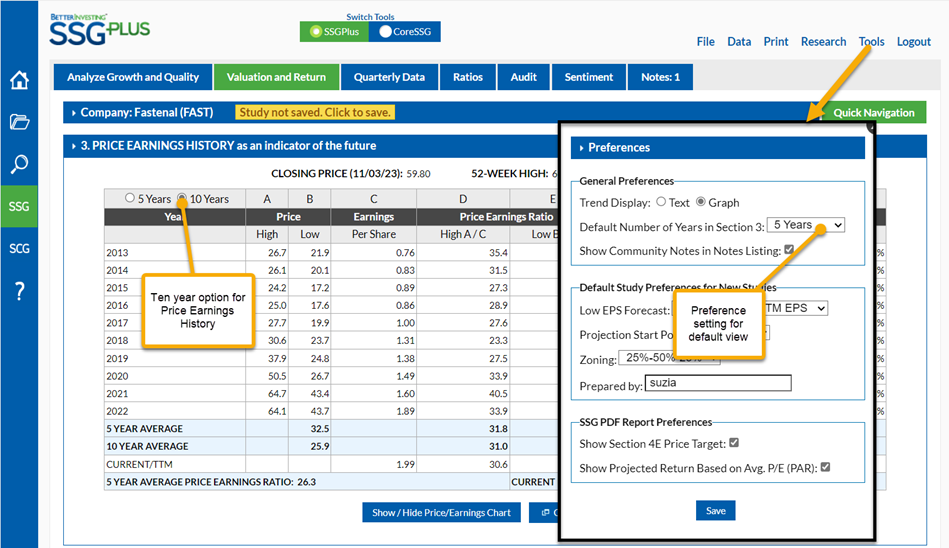Select the SCG sidebar item
The height and width of the screenshot is (548, 949).
(19, 249)
